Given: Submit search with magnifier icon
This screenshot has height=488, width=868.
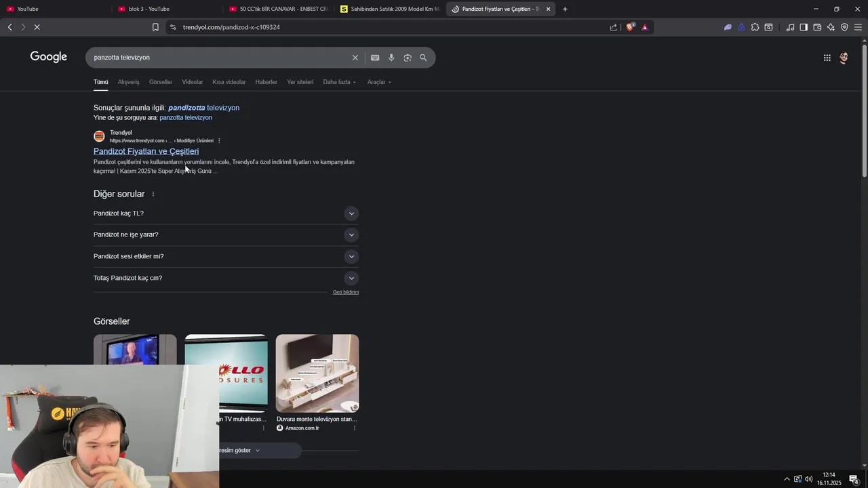Looking at the screenshot, I should click(423, 58).
